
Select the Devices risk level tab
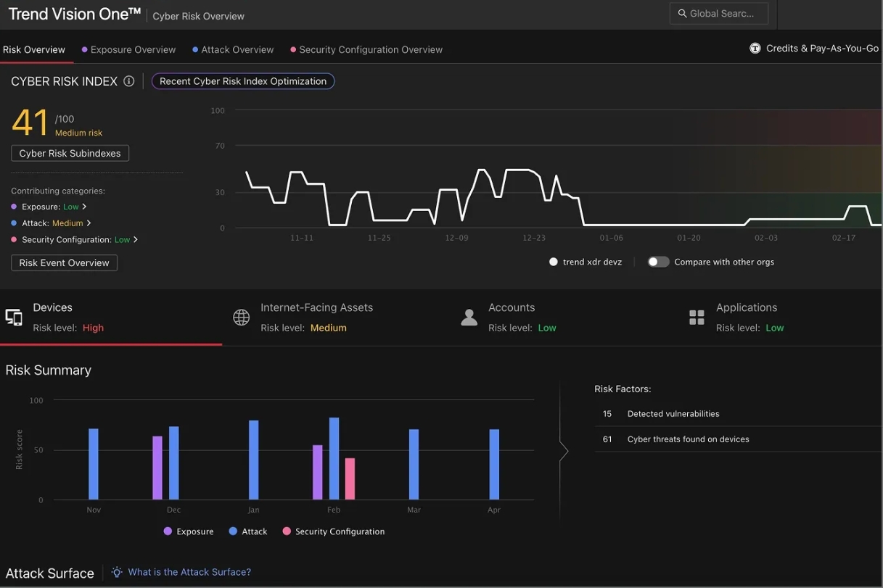[111, 318]
